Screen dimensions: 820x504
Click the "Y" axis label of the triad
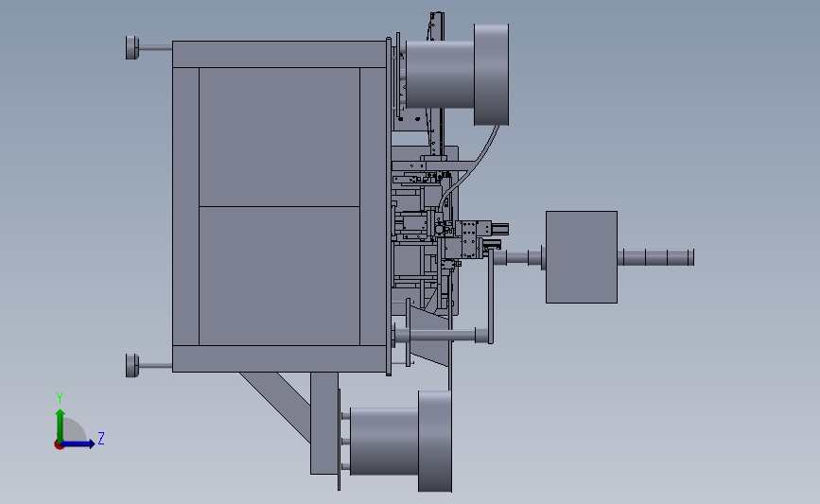tap(60, 398)
